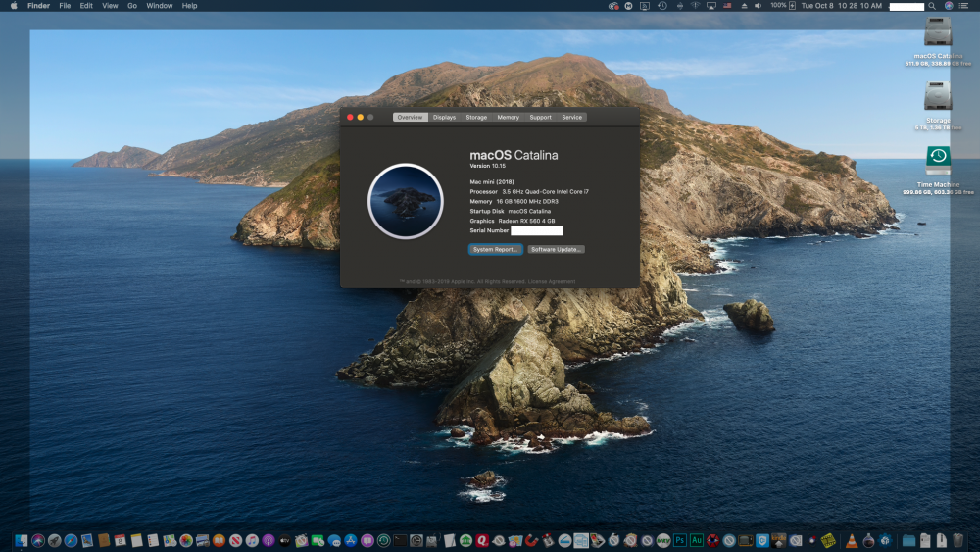This screenshot has width=980, height=552.
Task: Click the battery status in menu bar
Action: pos(783,6)
